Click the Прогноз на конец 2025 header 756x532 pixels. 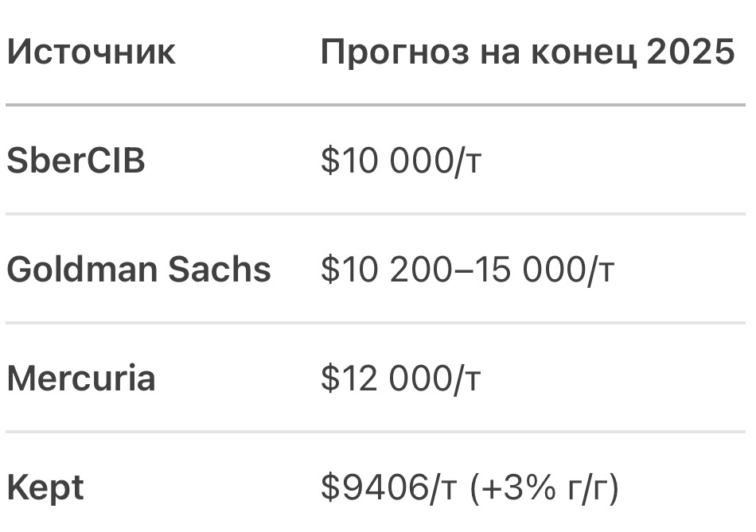pos(527,52)
